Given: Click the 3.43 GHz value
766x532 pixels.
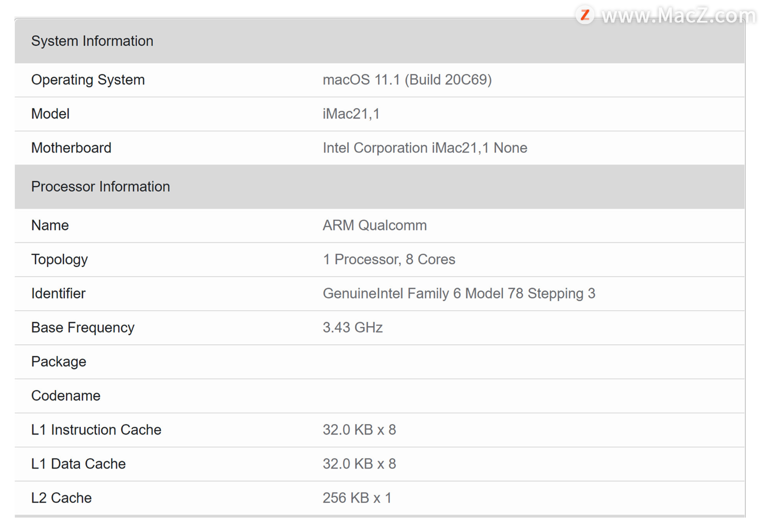Looking at the screenshot, I should (353, 328).
